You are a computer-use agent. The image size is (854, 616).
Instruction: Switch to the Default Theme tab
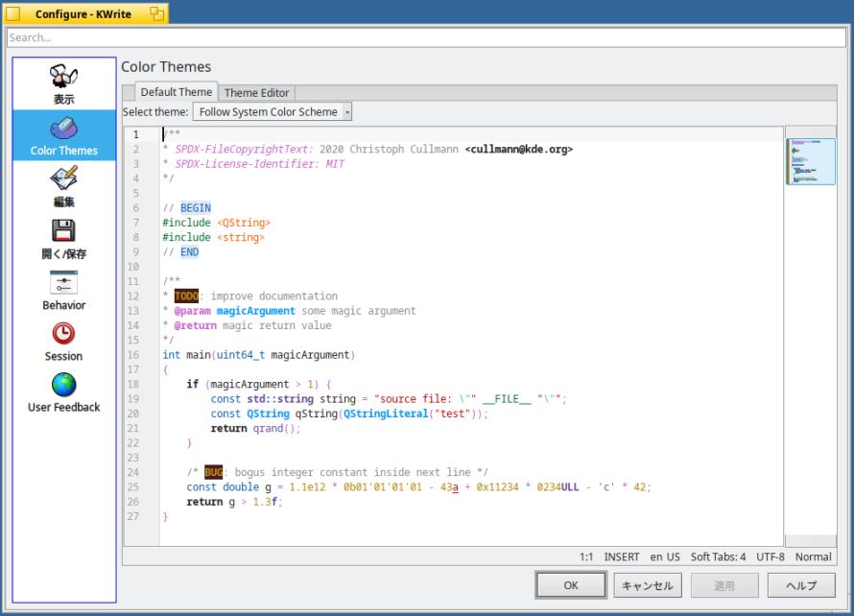pos(176,92)
